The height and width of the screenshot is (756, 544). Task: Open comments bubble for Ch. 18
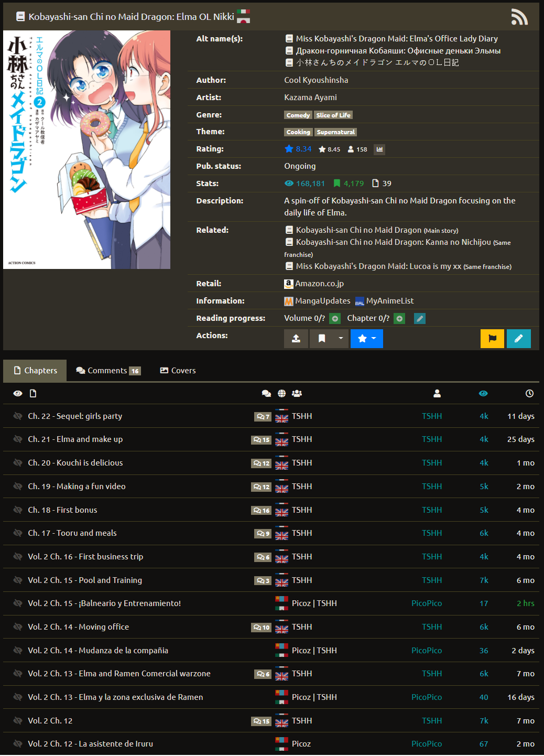[262, 511]
